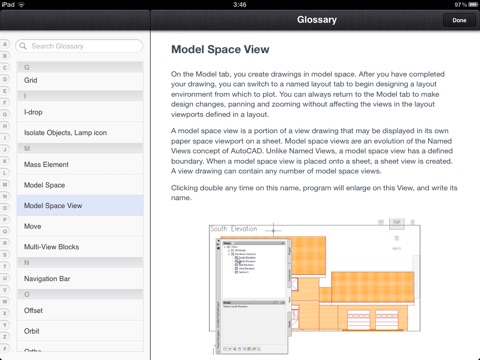Viewport: 480px width, 360px height.
Task: Jump to letter G in the index
Action: (x=5, y=114)
